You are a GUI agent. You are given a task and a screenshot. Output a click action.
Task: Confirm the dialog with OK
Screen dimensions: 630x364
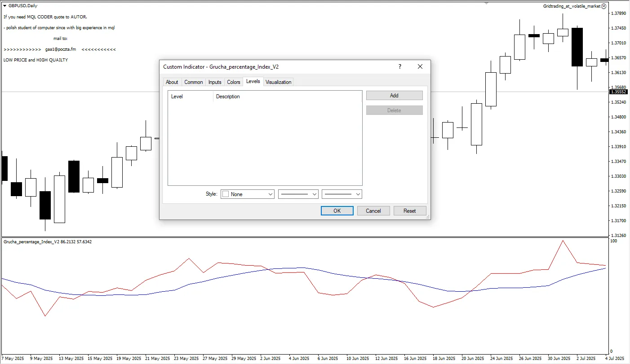click(x=337, y=211)
